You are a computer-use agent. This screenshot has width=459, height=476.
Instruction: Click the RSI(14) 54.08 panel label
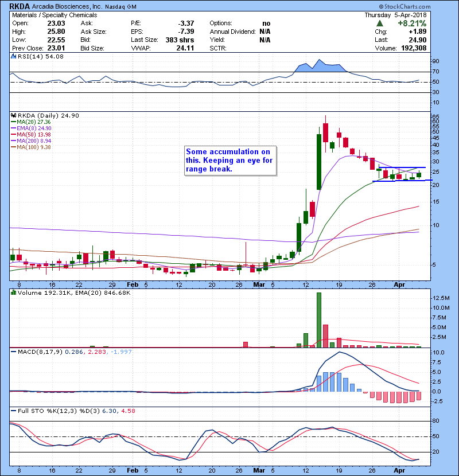(x=41, y=56)
